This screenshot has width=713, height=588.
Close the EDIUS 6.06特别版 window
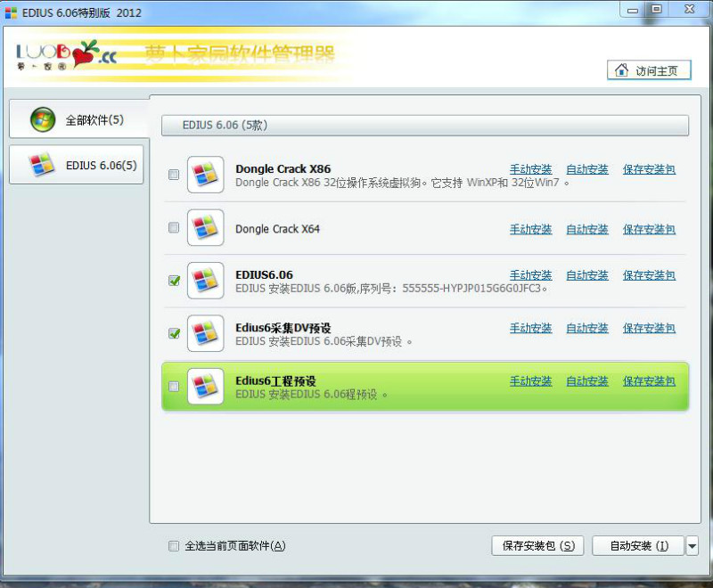(689, 9)
